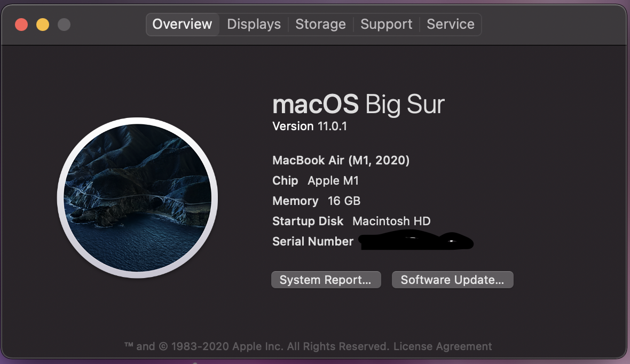The height and width of the screenshot is (364, 630).
Task: Switch to the Overview tab
Action: 182,25
